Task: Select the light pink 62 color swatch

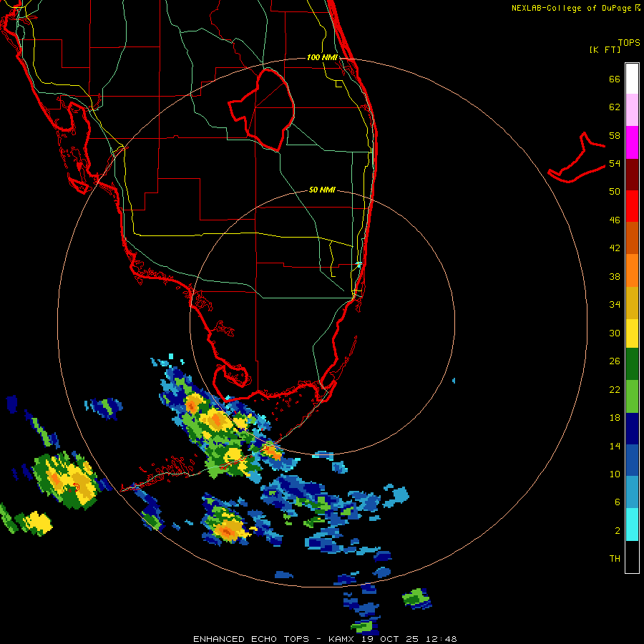Action: 632,110
